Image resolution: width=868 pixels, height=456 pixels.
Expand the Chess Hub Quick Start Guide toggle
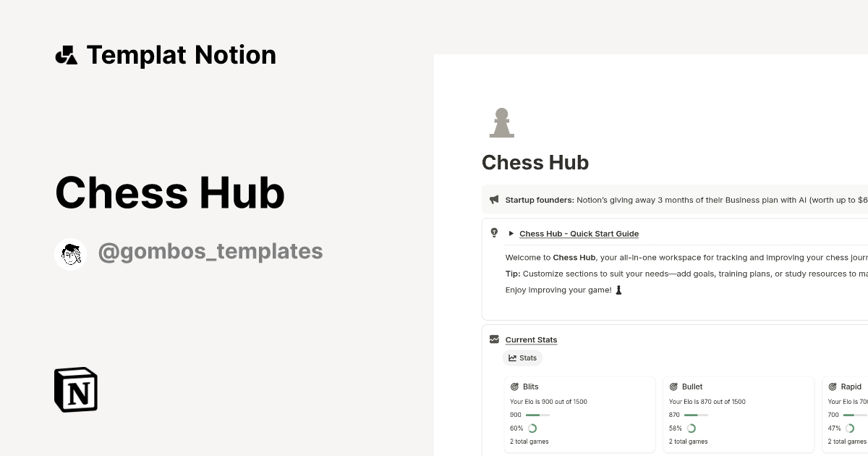[x=510, y=233]
